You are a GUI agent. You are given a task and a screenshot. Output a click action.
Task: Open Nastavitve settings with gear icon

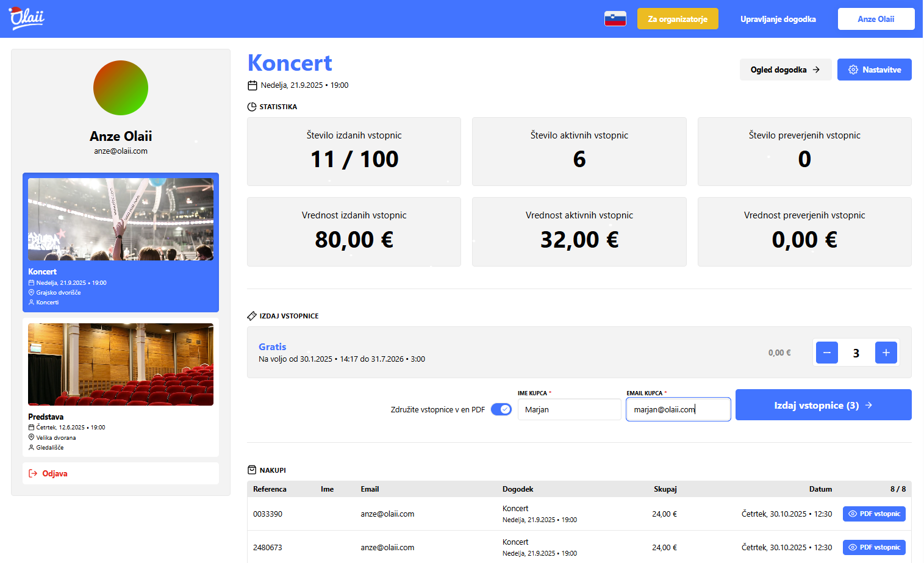click(874, 70)
